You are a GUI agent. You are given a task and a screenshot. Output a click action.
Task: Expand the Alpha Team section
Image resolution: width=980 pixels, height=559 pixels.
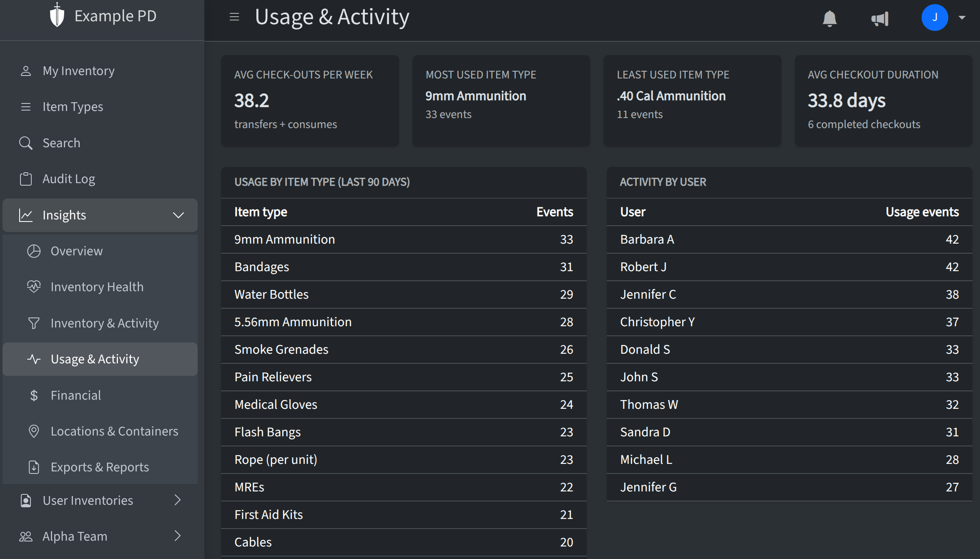click(x=178, y=536)
